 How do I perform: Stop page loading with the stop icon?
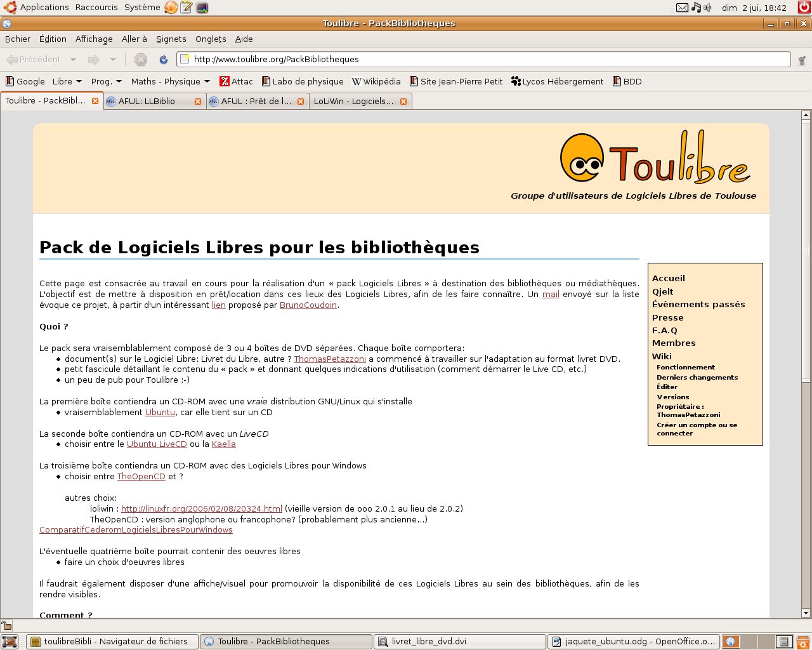141,60
